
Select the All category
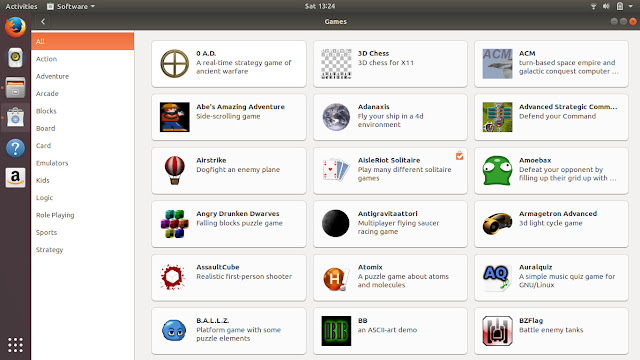(82, 41)
